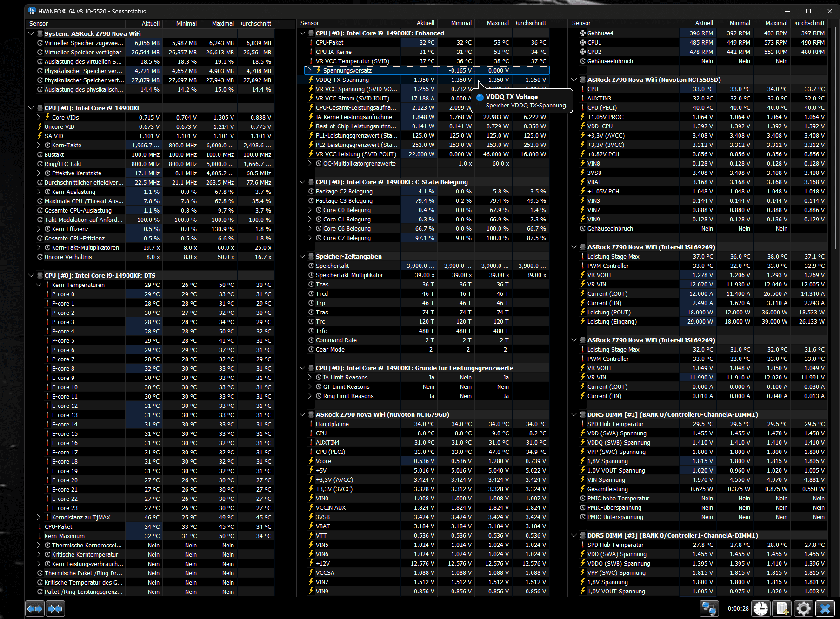
Task: Click the Minimal column header in the right panel
Action: tap(735, 23)
